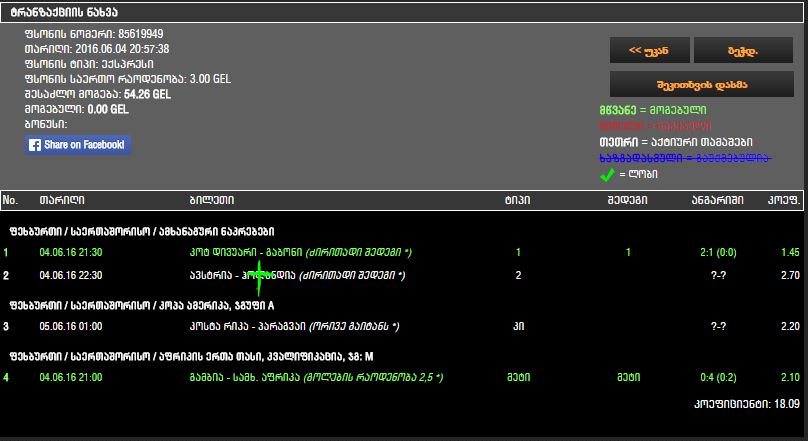Click date 04.06.16 21:00
This screenshot has width=808, height=441.
(71, 378)
